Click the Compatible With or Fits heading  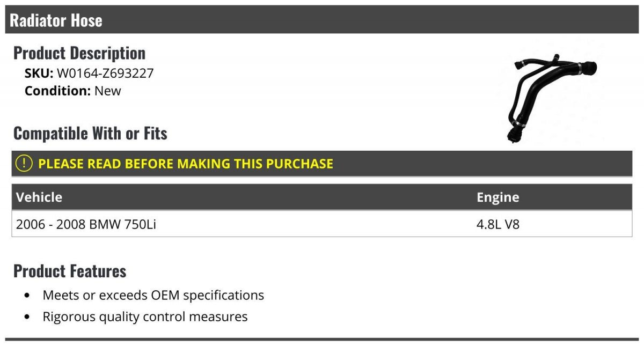(90, 133)
